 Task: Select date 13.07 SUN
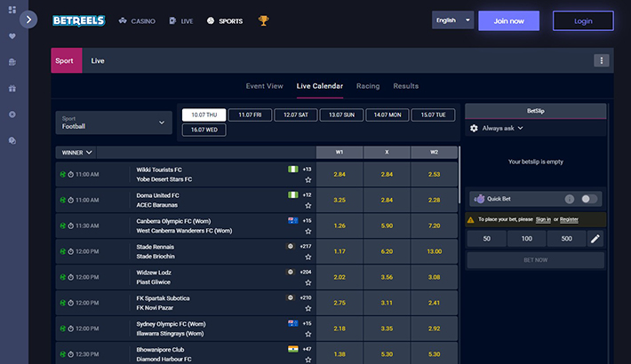point(341,115)
